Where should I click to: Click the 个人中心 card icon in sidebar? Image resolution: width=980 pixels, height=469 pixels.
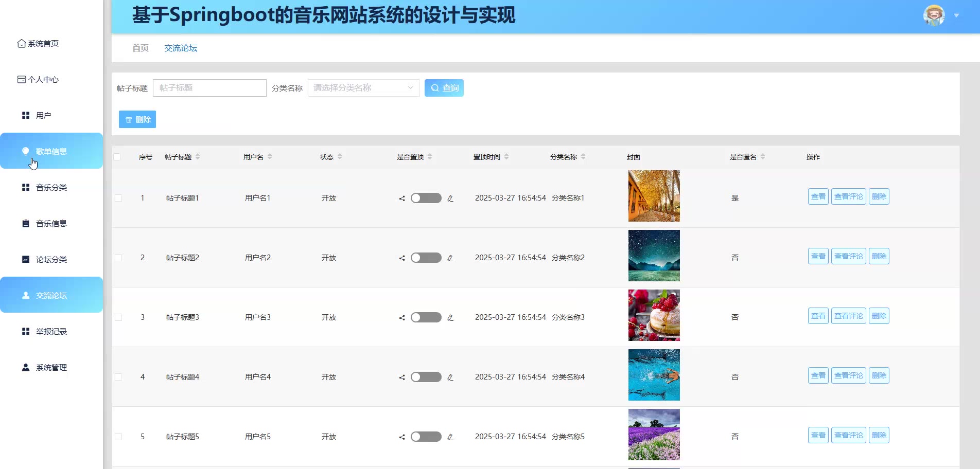point(21,80)
